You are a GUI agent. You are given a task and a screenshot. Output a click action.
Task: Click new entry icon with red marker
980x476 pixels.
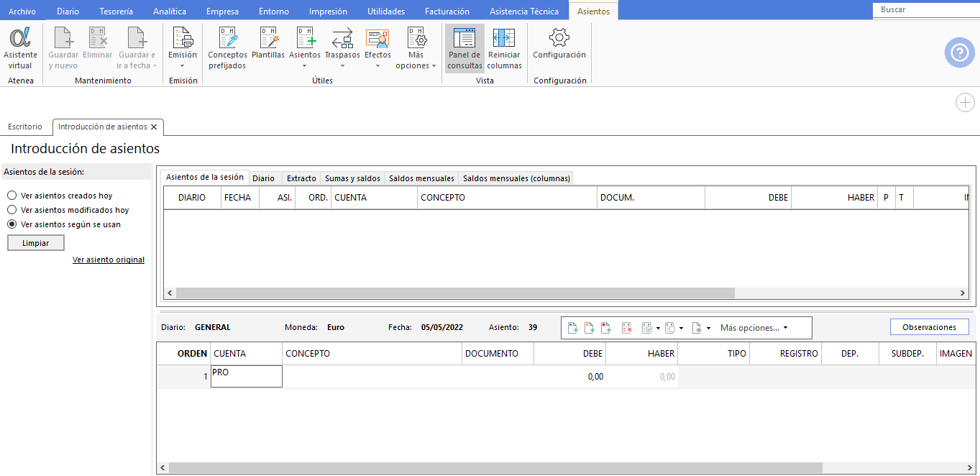(x=606, y=327)
